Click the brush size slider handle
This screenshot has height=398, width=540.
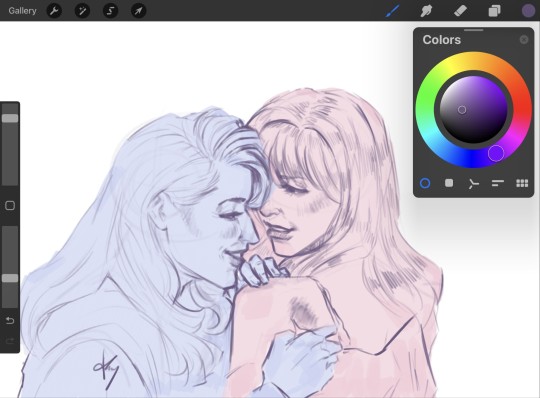10,118
